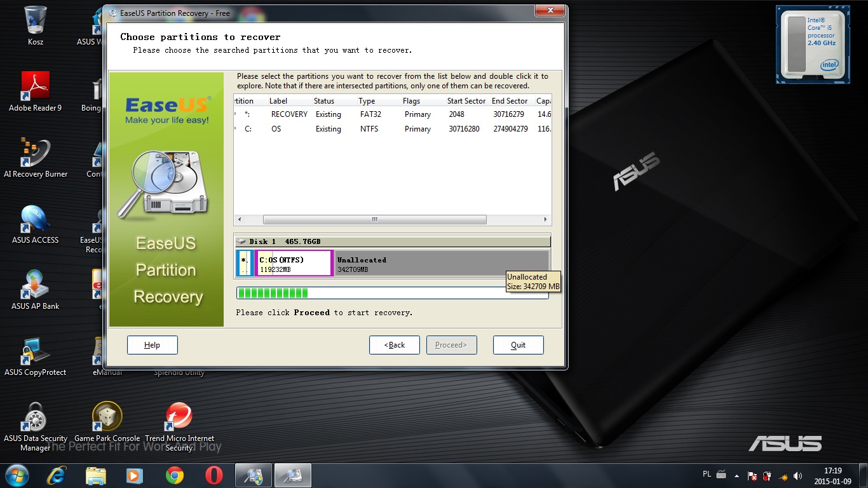Image resolution: width=868 pixels, height=488 pixels.
Task: Click the horizontal scrollbar thumb
Action: pos(375,220)
